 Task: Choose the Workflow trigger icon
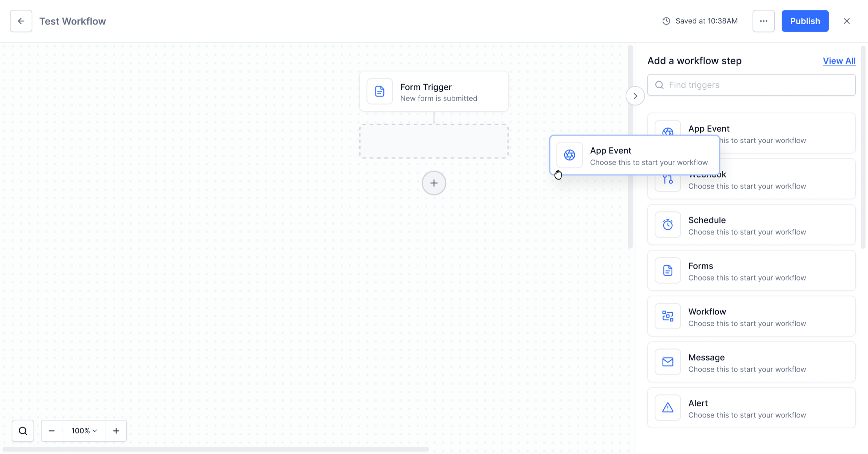tap(668, 316)
